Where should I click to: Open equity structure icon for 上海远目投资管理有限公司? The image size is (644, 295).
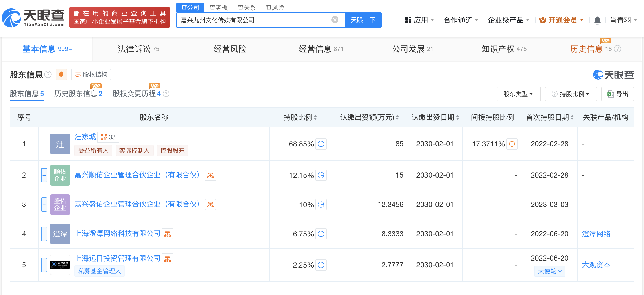point(167,259)
